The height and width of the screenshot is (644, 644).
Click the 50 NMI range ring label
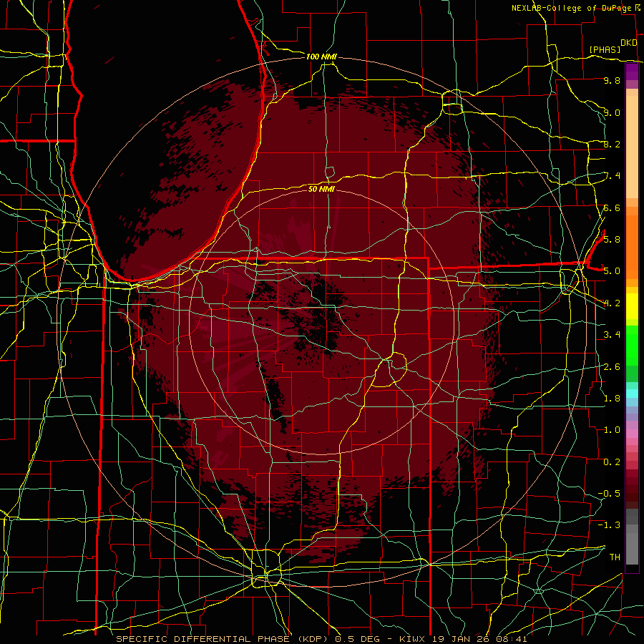pyautogui.click(x=321, y=189)
